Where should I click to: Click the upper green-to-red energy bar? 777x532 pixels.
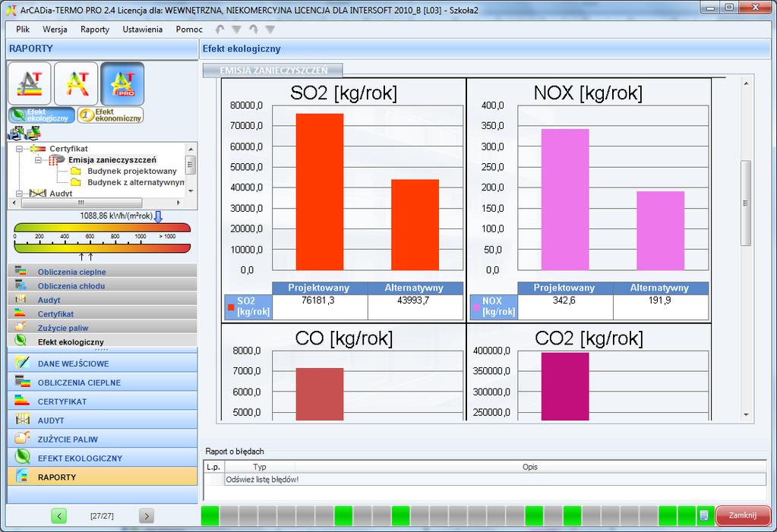point(102,228)
